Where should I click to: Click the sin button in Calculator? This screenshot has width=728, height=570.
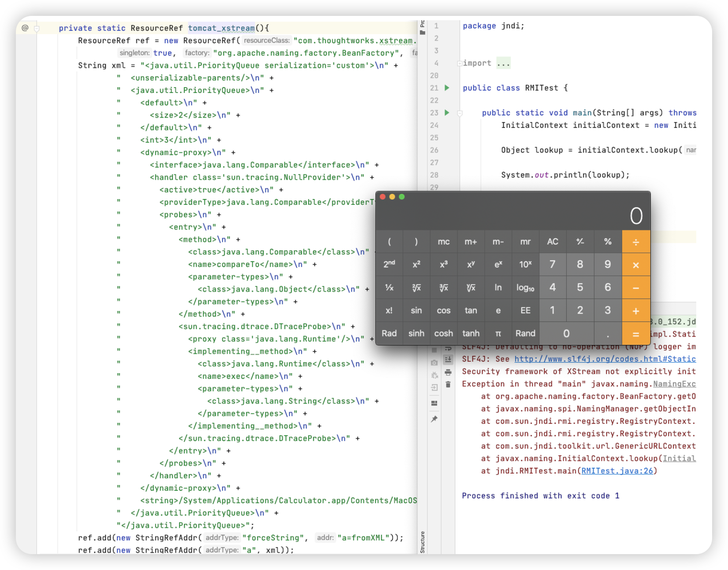coord(416,311)
